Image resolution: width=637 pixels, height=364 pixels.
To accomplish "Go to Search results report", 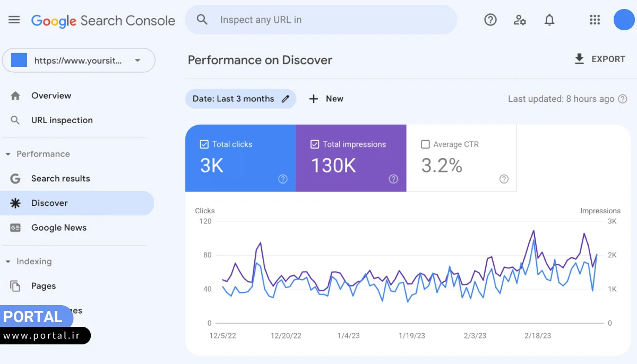I will (x=61, y=179).
